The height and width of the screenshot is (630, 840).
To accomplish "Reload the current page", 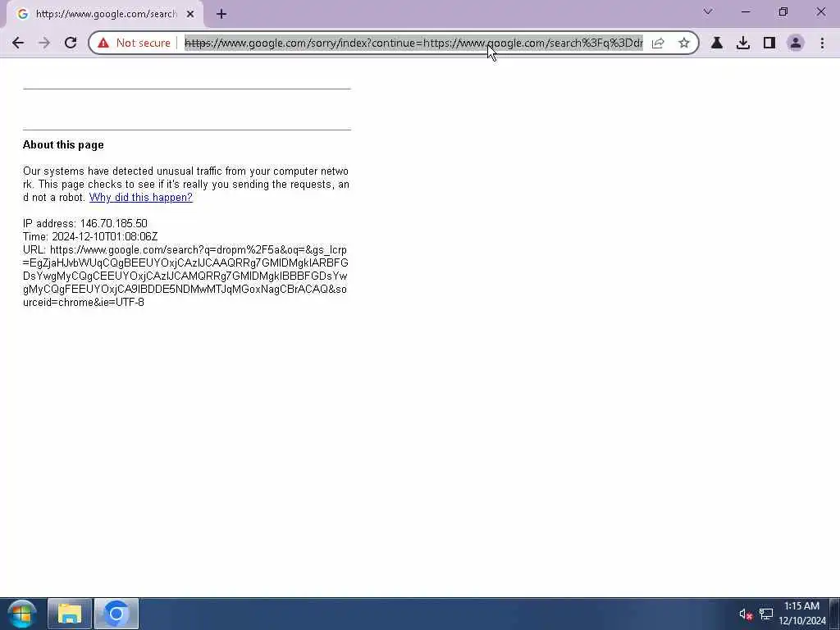I will pyautogui.click(x=71, y=43).
